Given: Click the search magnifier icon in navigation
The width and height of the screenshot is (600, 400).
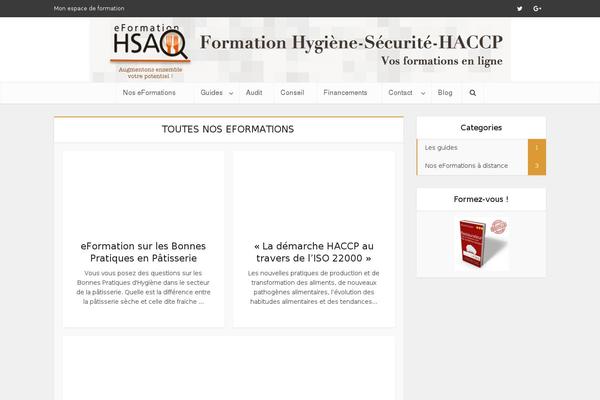Looking at the screenshot, I should (x=473, y=93).
